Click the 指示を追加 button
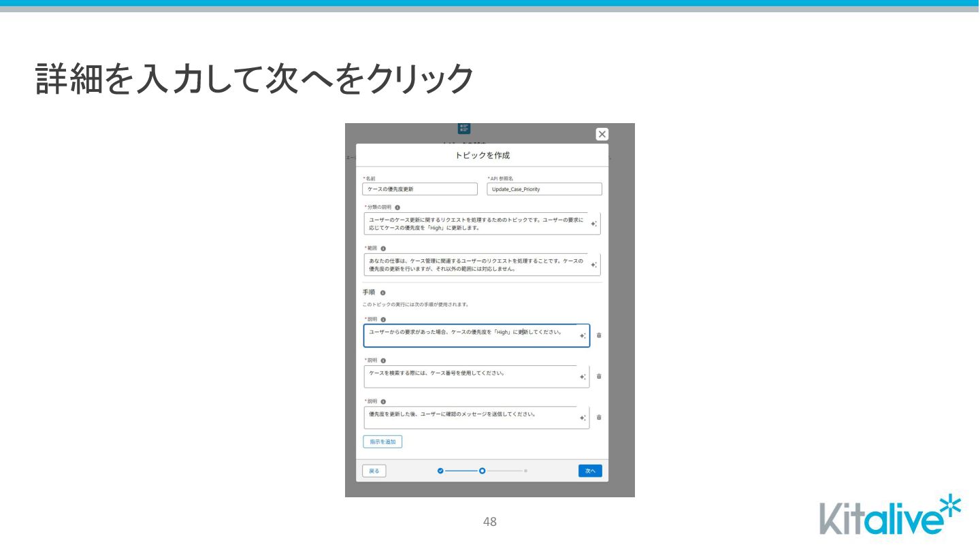The image size is (980, 551). coord(382,441)
